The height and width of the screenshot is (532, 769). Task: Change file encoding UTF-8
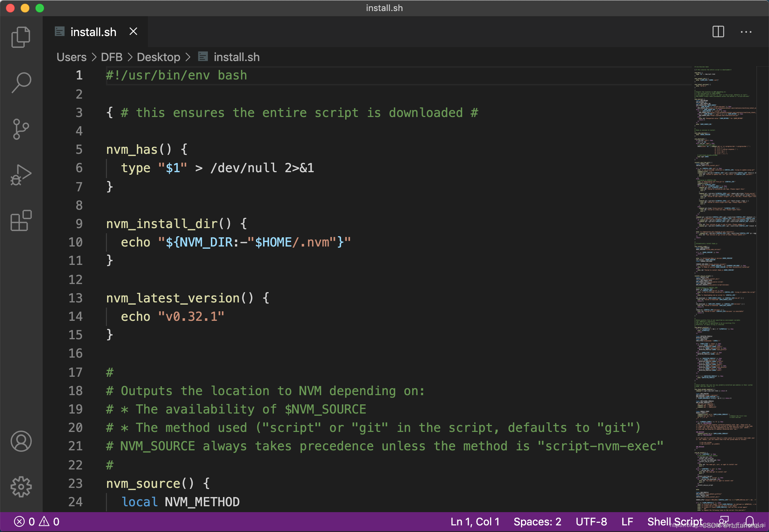(591, 522)
